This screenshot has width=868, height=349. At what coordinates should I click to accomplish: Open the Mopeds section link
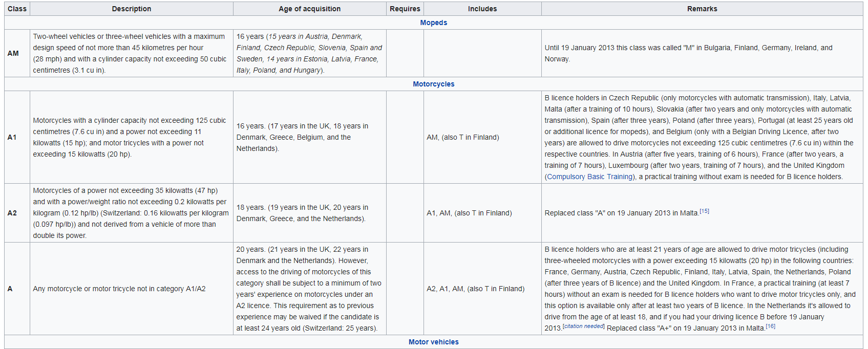click(x=433, y=23)
